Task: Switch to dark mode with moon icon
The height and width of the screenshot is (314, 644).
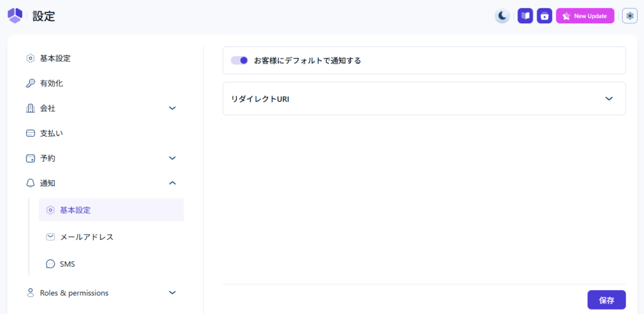Action: 502,16
